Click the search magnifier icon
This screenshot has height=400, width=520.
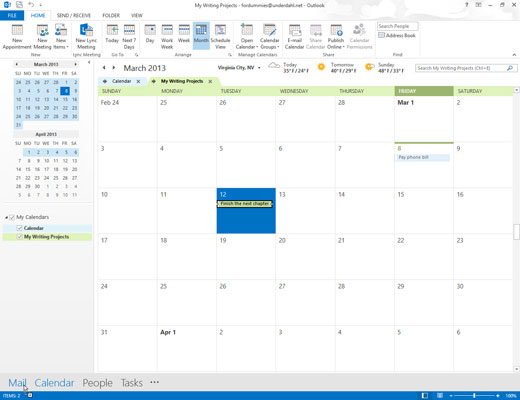pyautogui.click(x=510, y=68)
